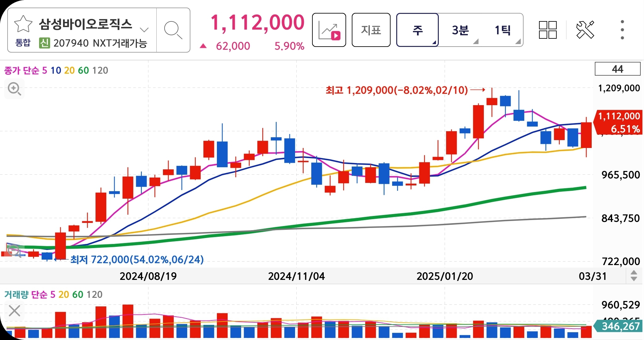This screenshot has width=644, height=340.
Task: Open stock search with the magnifier icon
Action: click(173, 30)
